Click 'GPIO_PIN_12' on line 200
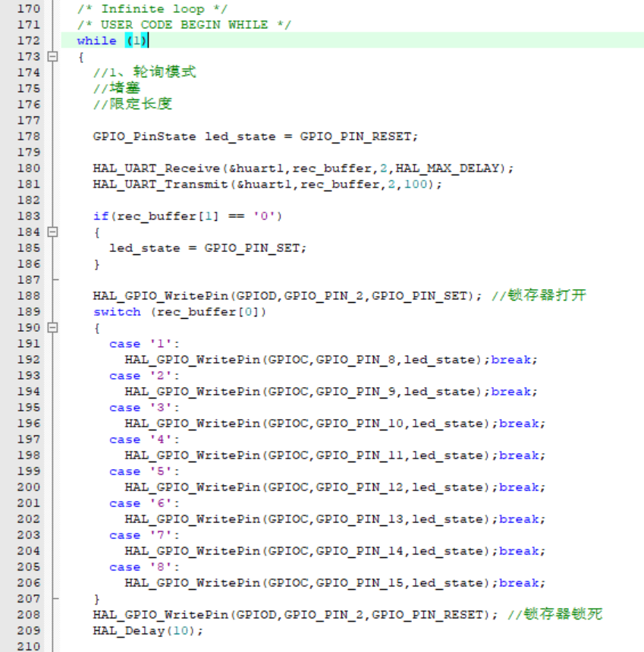Screen dimensions: 644x652 click(x=360, y=487)
